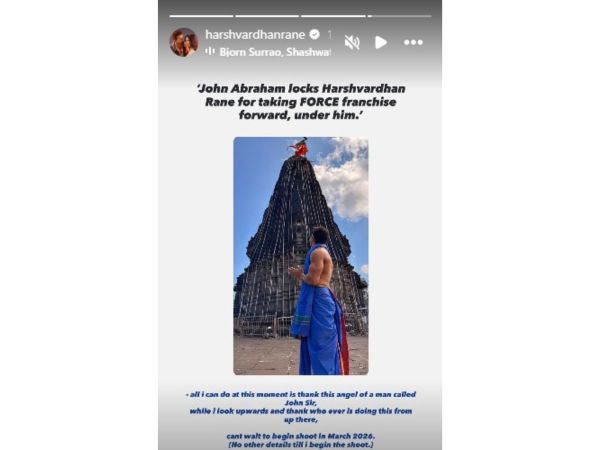Click the temple photo in the story

point(301,256)
